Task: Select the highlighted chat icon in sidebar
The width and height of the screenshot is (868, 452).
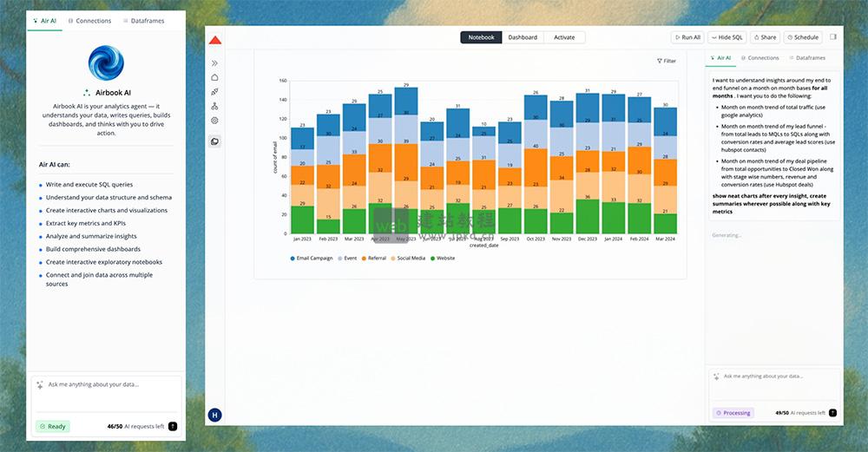Action: [214, 141]
